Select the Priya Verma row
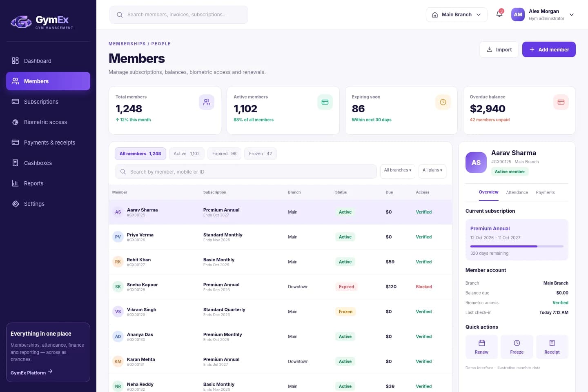The image size is (588, 392). click(x=281, y=237)
